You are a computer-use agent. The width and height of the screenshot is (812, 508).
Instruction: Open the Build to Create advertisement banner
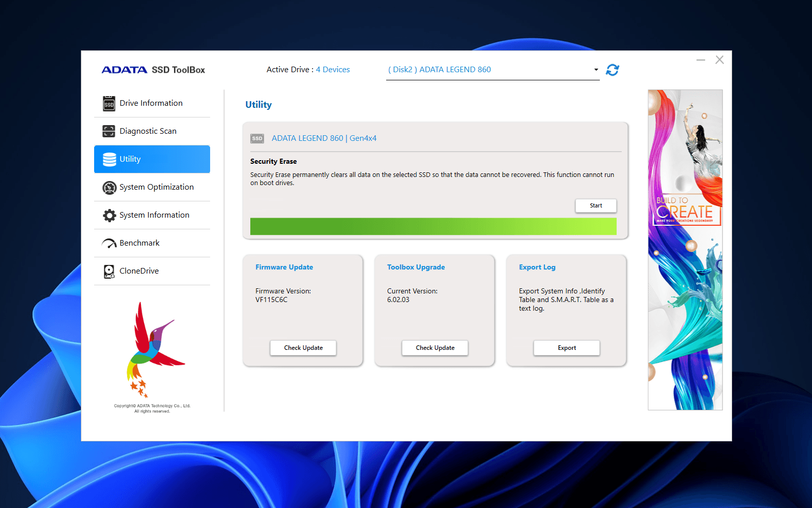tap(685, 250)
